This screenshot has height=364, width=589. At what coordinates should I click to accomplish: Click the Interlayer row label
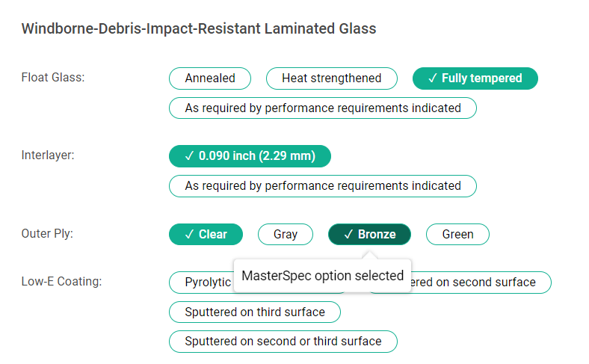48,155
